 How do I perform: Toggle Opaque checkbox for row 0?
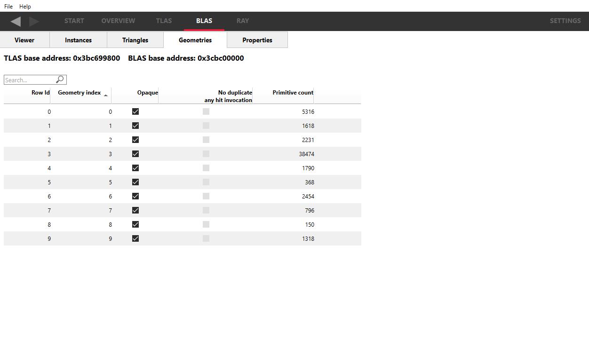pyautogui.click(x=135, y=111)
